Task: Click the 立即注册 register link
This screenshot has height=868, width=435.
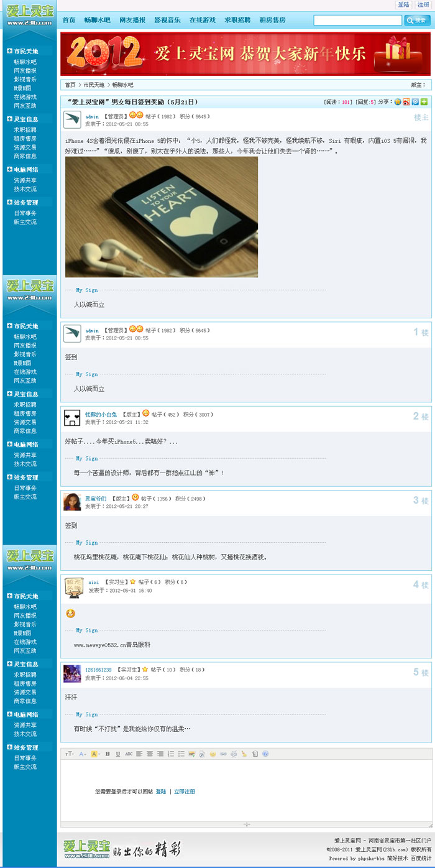Action: click(185, 792)
